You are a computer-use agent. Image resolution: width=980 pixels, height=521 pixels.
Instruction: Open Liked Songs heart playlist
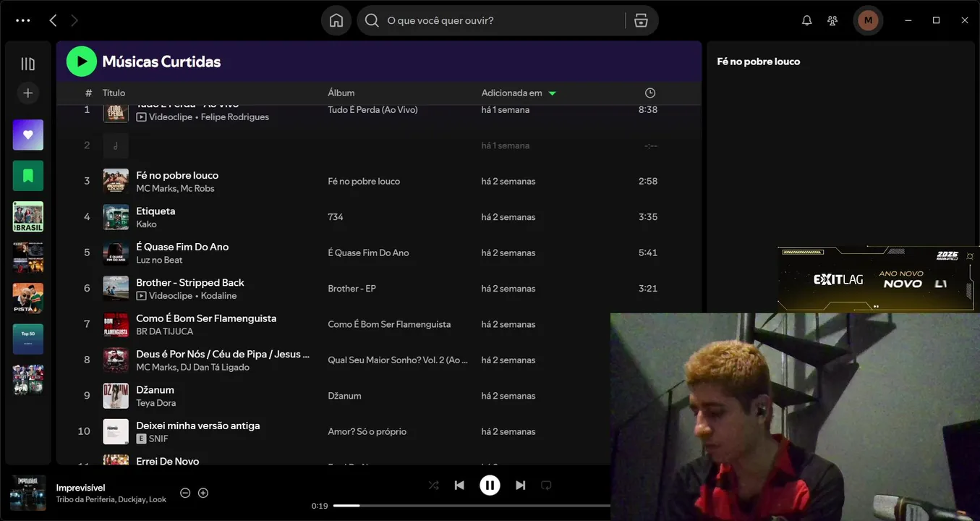28,135
